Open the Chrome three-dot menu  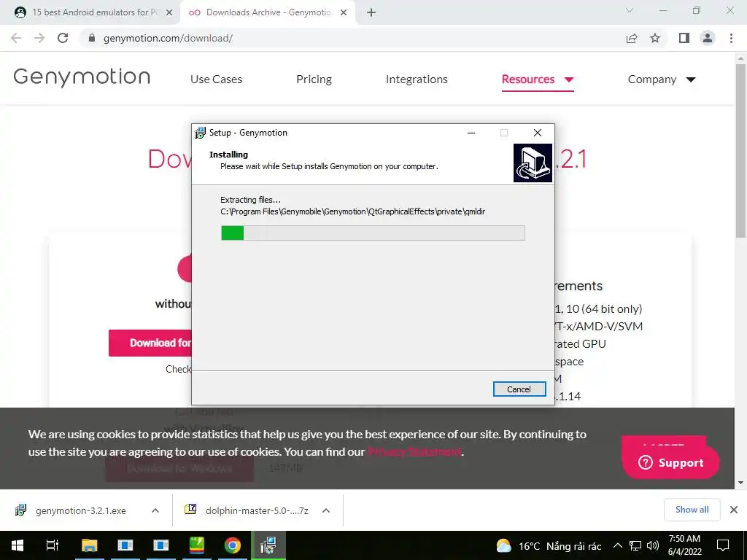pyautogui.click(x=731, y=38)
